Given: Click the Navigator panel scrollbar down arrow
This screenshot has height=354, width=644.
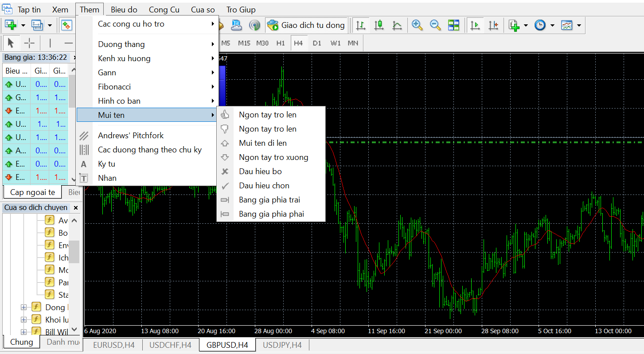Looking at the screenshot, I should 74,329.
